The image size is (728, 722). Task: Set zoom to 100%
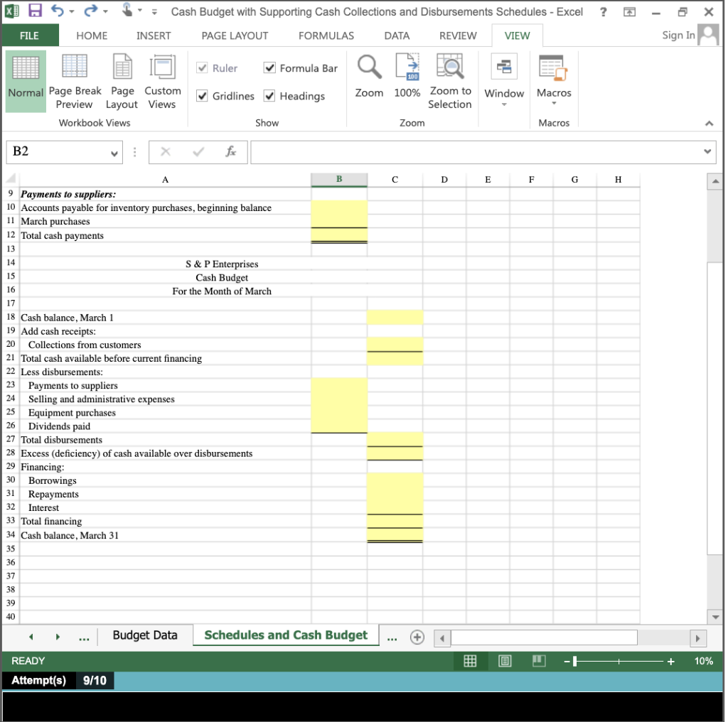[x=407, y=80]
